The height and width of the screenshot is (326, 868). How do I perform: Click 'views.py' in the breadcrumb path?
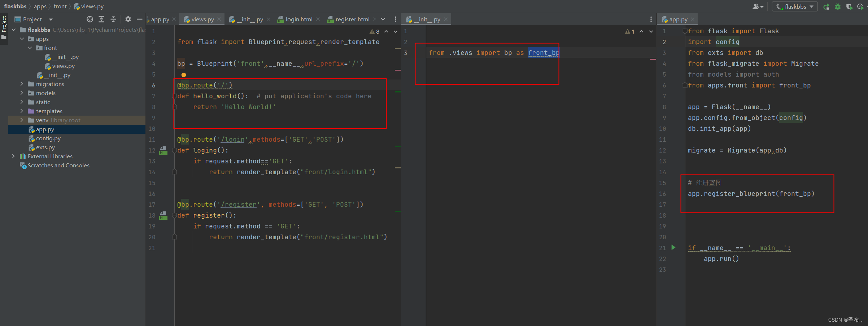pyautogui.click(x=89, y=7)
